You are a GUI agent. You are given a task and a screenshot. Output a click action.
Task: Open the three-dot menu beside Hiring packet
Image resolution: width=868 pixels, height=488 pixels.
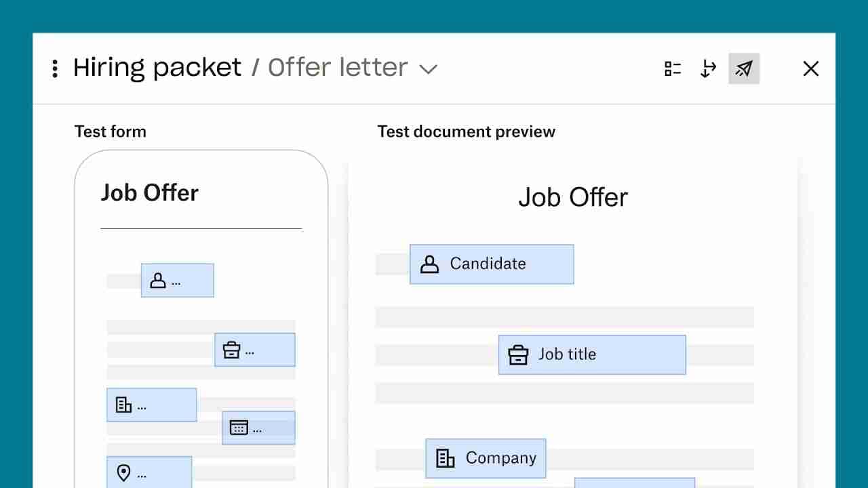55,68
